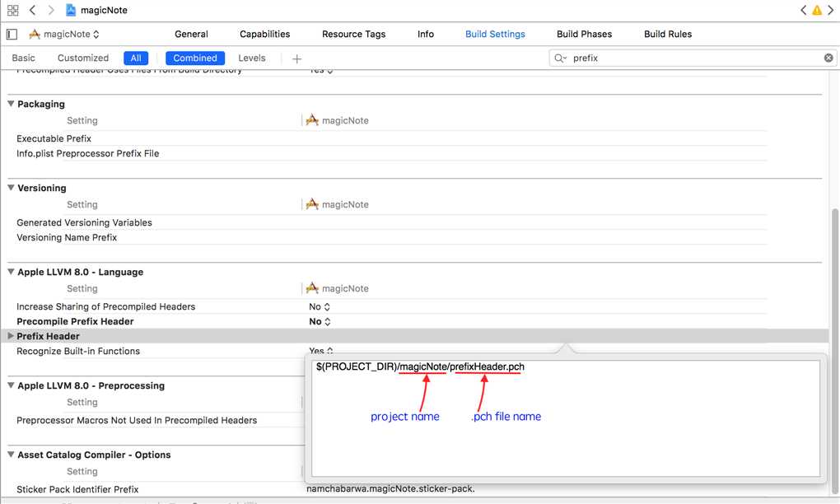Jump to next issue arrow
Image resolution: width=840 pixels, height=504 pixels.
831,10
